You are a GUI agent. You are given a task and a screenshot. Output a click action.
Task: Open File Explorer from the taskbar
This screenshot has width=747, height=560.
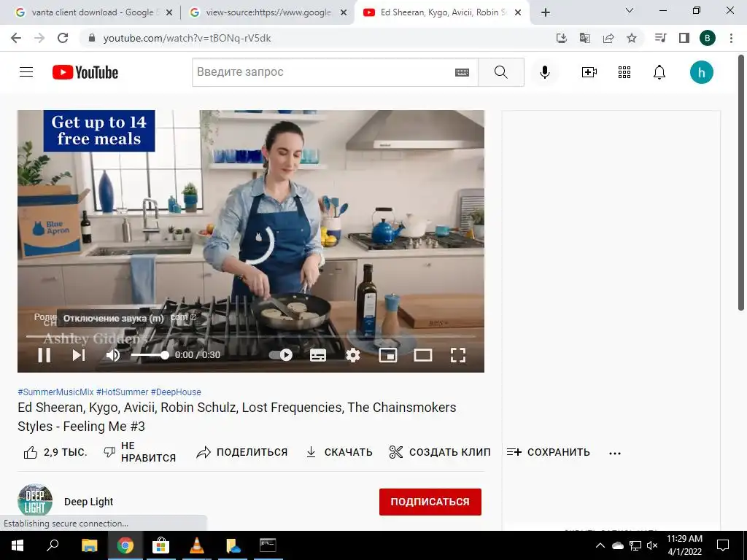[x=89, y=545]
